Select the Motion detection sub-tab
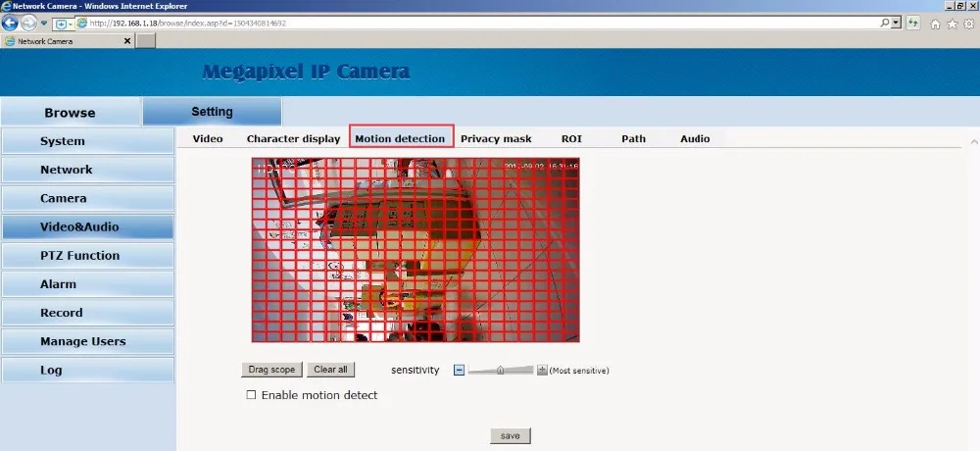Viewport: 980px width, 451px height. pyautogui.click(x=400, y=139)
